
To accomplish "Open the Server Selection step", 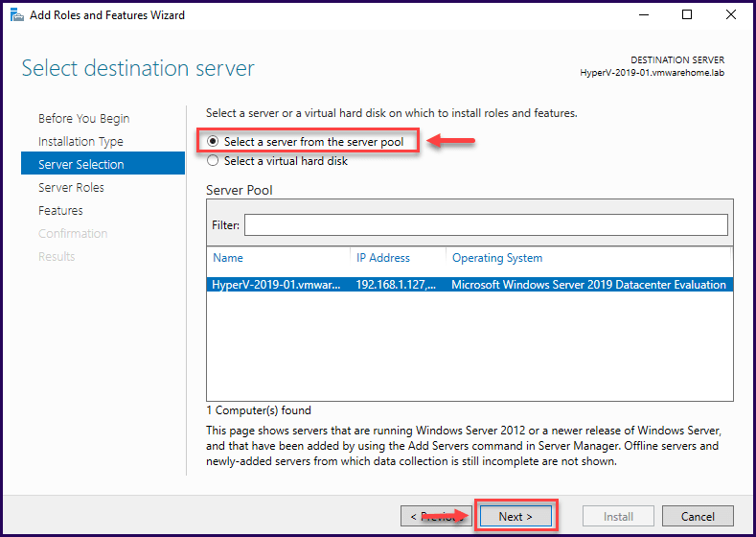I will click(103, 163).
